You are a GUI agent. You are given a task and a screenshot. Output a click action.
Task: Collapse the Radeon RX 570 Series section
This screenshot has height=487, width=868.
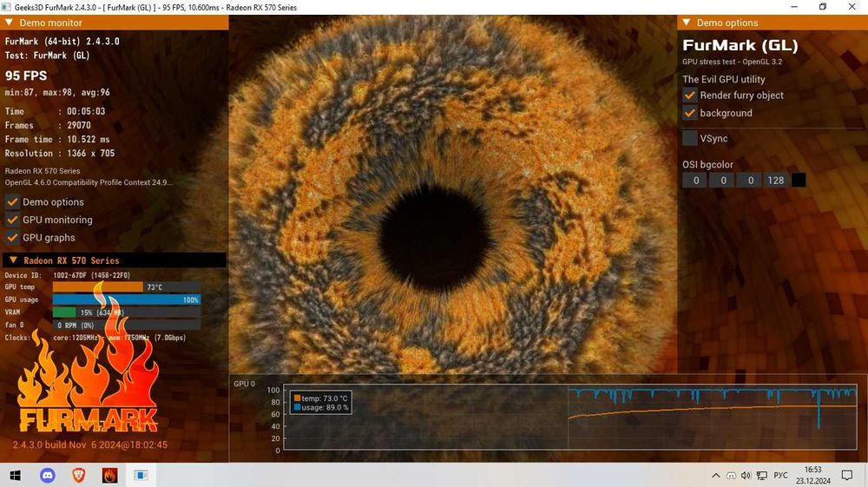coord(13,260)
